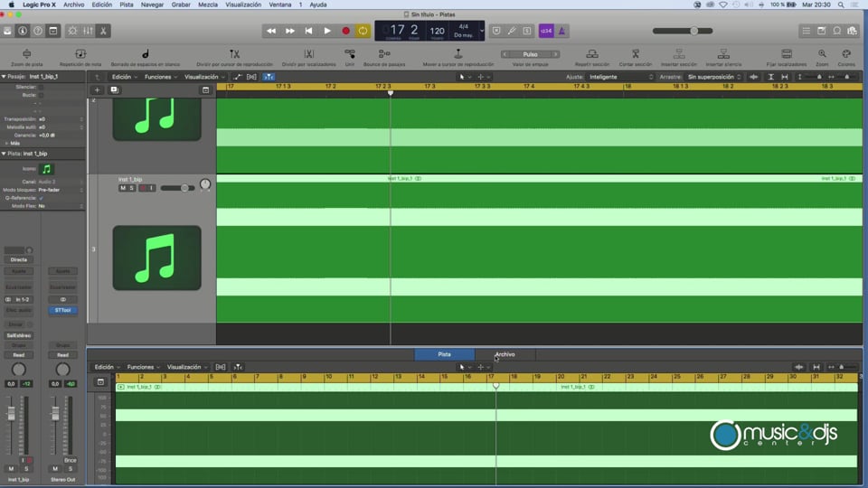Toggle Bucle checkbox in Pasaje inspector

(41, 95)
